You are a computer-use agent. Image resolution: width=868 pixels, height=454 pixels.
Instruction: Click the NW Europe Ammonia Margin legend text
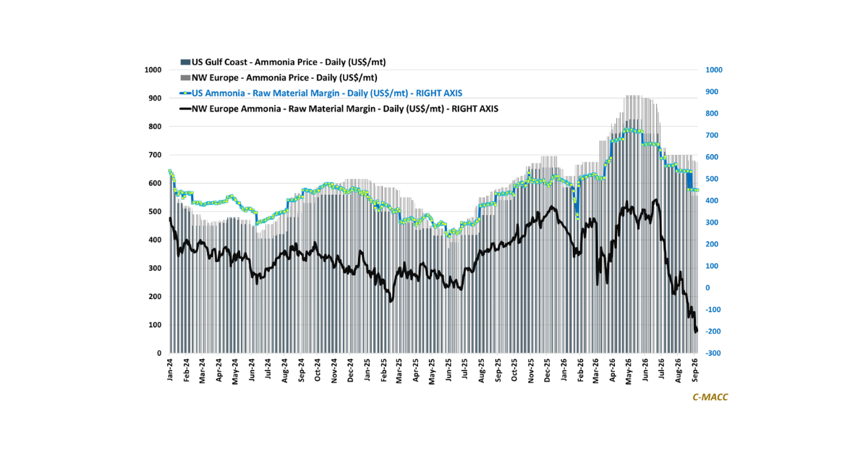click(x=345, y=109)
